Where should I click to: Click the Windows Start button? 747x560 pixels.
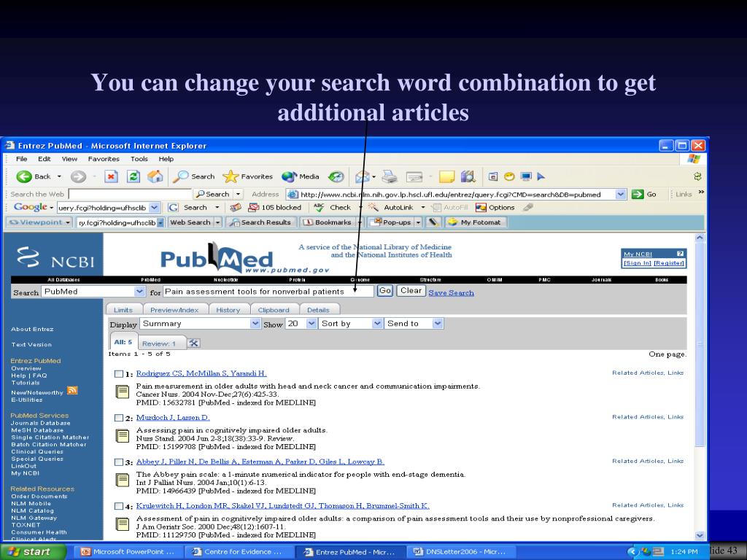(33, 551)
